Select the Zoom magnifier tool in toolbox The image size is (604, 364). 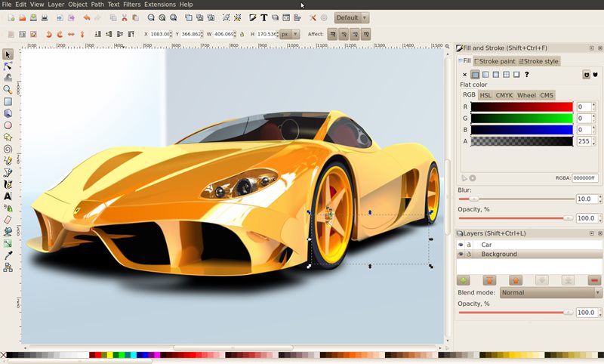click(x=8, y=89)
